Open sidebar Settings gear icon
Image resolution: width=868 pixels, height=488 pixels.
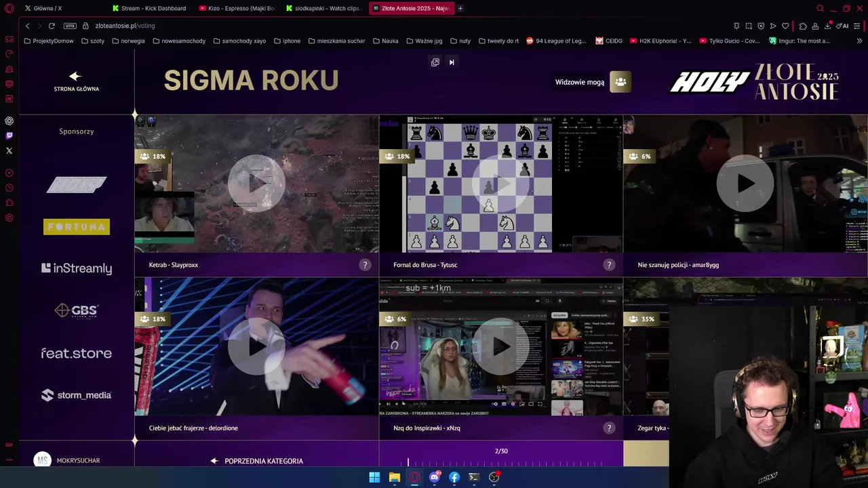click(9, 218)
